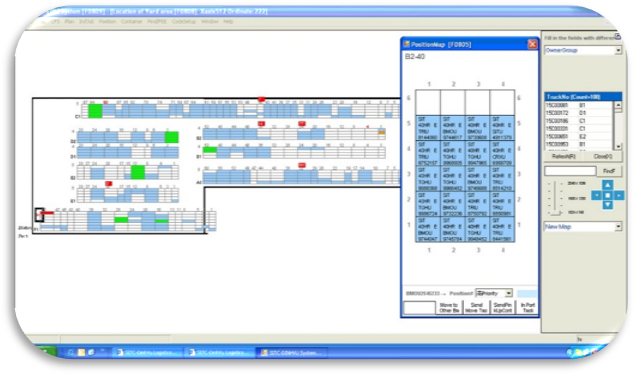
Task: Open the CodeSetup menu
Action: pyautogui.click(x=183, y=21)
